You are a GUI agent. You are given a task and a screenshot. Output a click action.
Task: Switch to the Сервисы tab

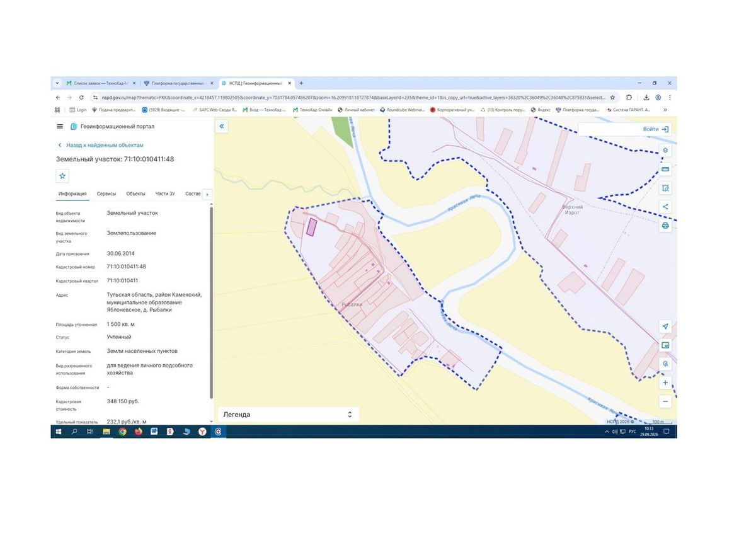pyautogui.click(x=106, y=194)
